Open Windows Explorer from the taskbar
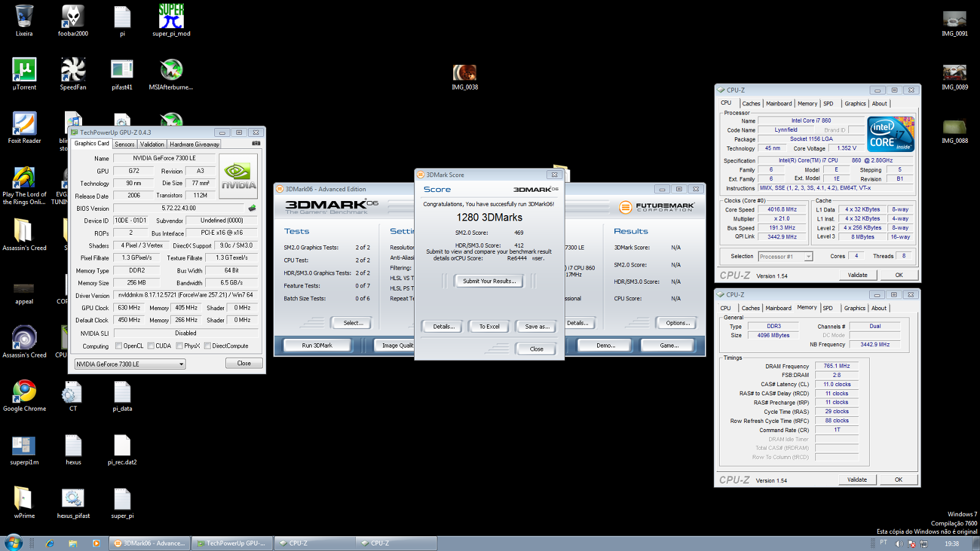Image resolution: width=980 pixels, height=551 pixels. point(73,543)
